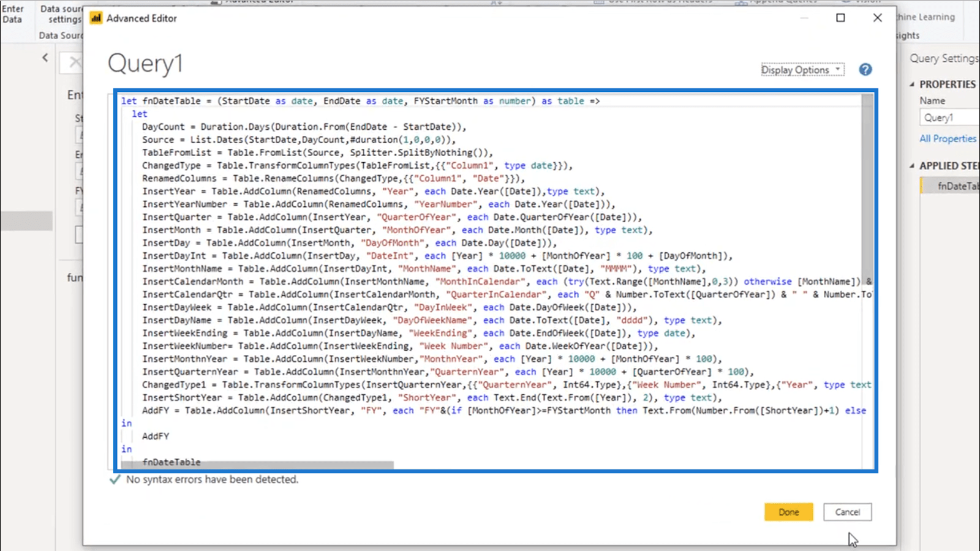Select fnDateTable applied step

[951, 186]
